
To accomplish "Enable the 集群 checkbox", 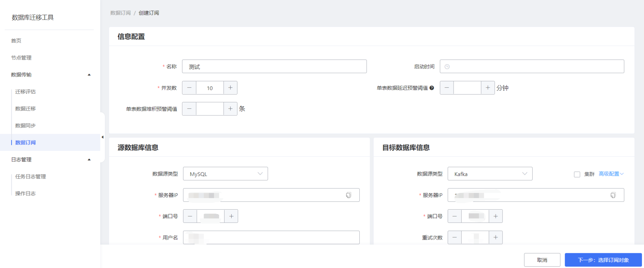I will click(x=577, y=174).
